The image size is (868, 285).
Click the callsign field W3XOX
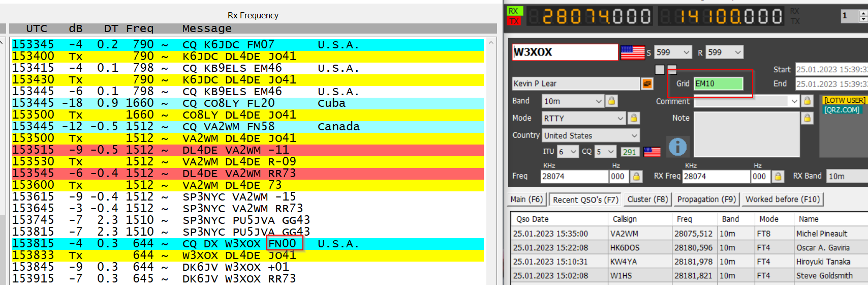click(565, 52)
